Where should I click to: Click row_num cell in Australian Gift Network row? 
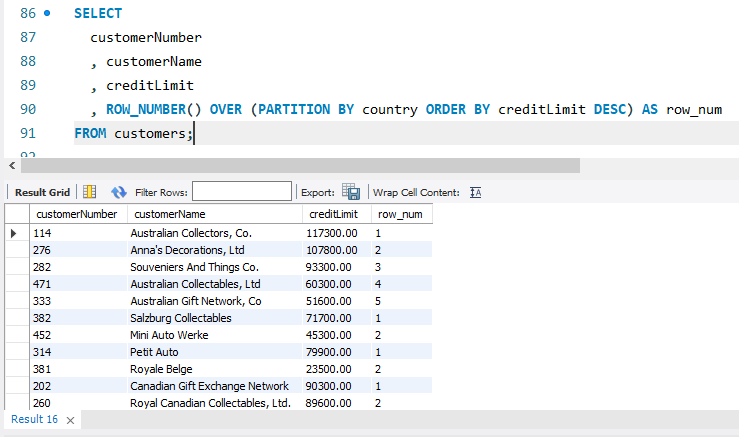pos(402,301)
